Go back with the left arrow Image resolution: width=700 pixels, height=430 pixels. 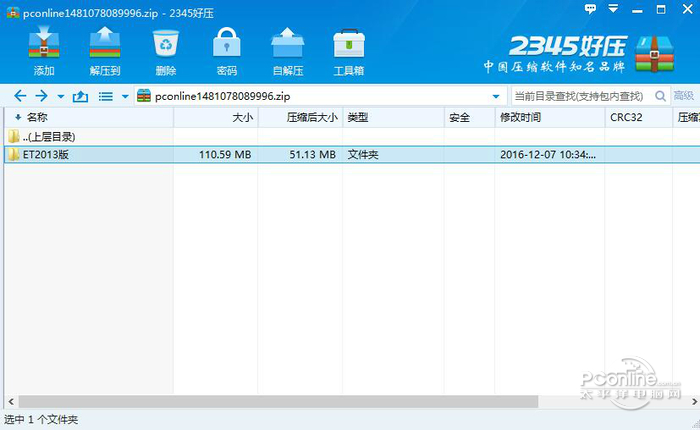tap(20, 96)
